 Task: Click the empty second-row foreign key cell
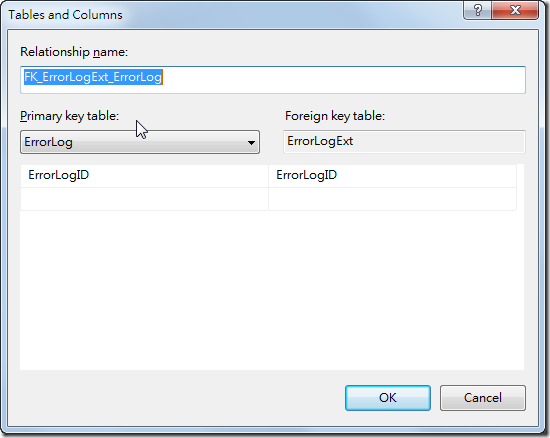tap(393, 199)
